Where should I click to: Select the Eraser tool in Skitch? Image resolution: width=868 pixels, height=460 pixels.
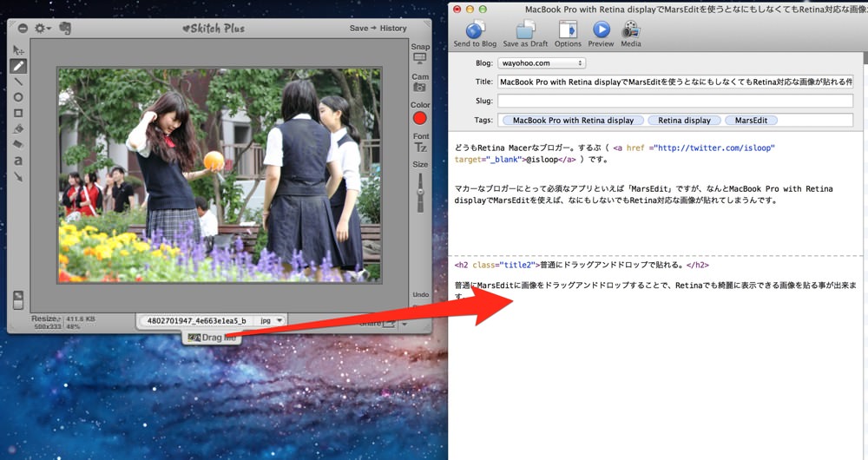click(x=18, y=144)
